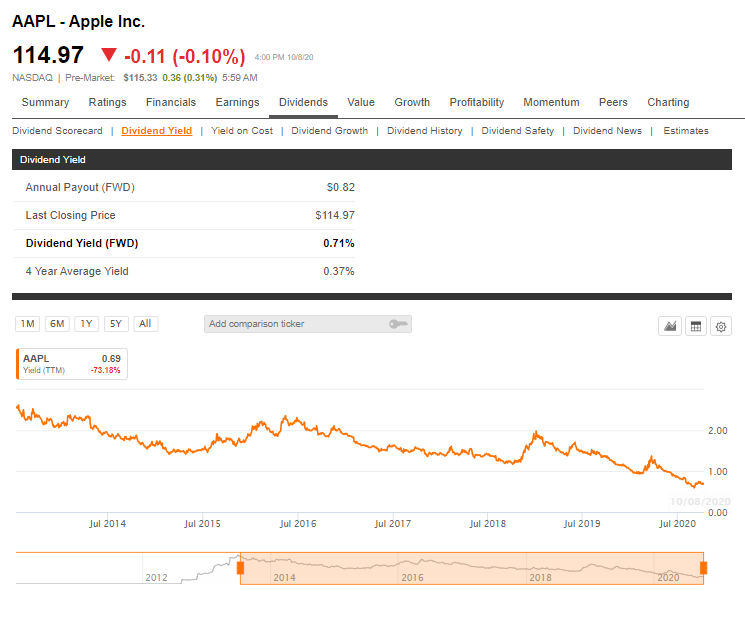Show All chart history

(145, 324)
